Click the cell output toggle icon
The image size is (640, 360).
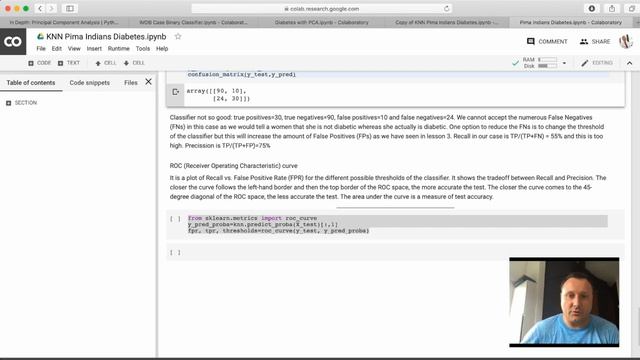pos(176,92)
